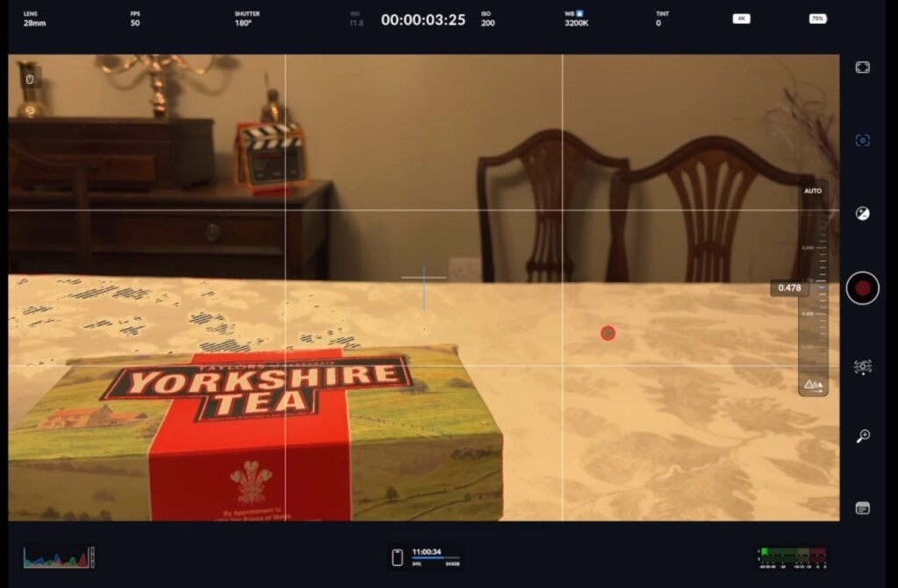Toggle AUTO focus on the focus slider
Image resolution: width=898 pixels, height=588 pixels.
tap(813, 191)
